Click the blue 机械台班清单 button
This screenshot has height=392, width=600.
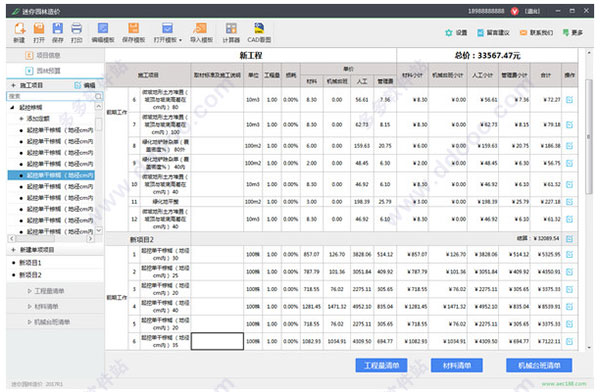tap(539, 366)
